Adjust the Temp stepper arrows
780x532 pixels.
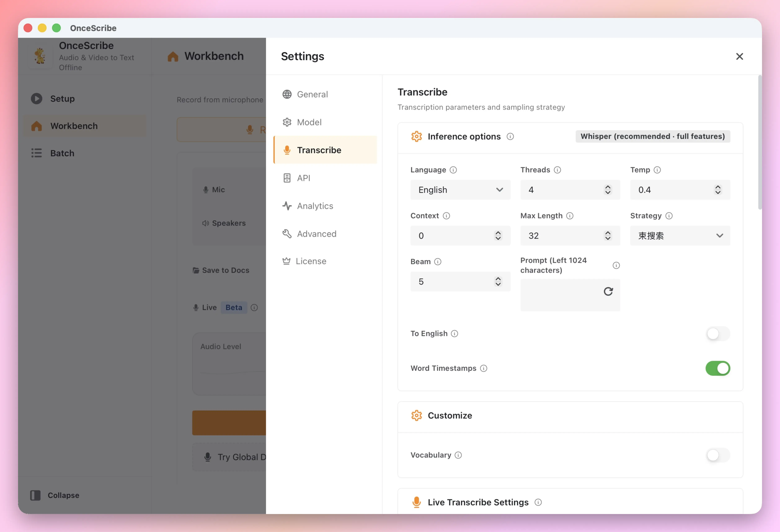point(718,190)
